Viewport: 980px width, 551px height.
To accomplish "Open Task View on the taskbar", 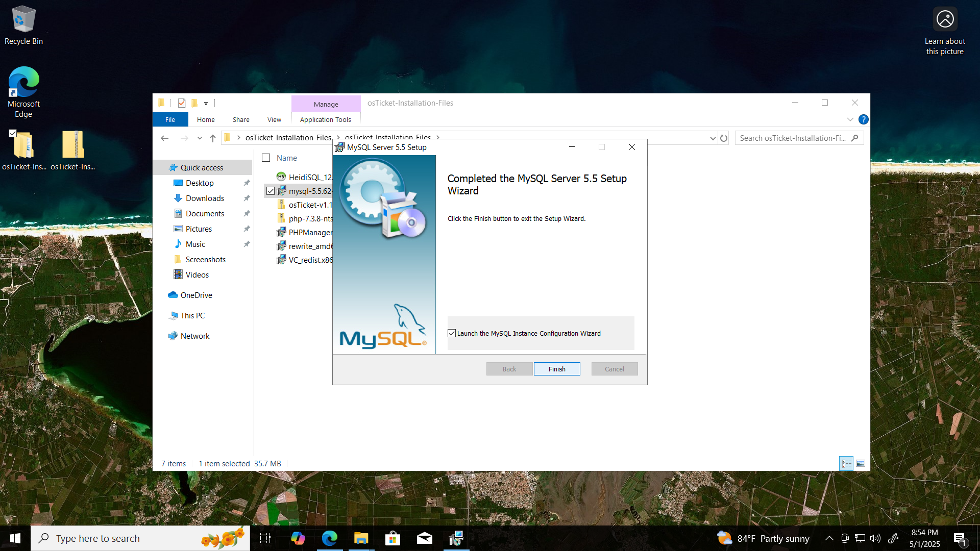I will coord(265,538).
